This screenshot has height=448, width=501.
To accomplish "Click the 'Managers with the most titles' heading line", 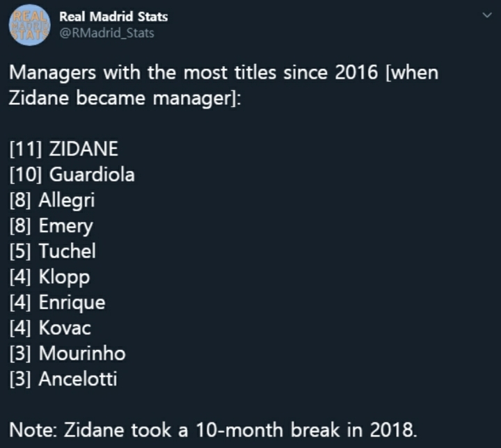I will pyautogui.click(x=223, y=72).
